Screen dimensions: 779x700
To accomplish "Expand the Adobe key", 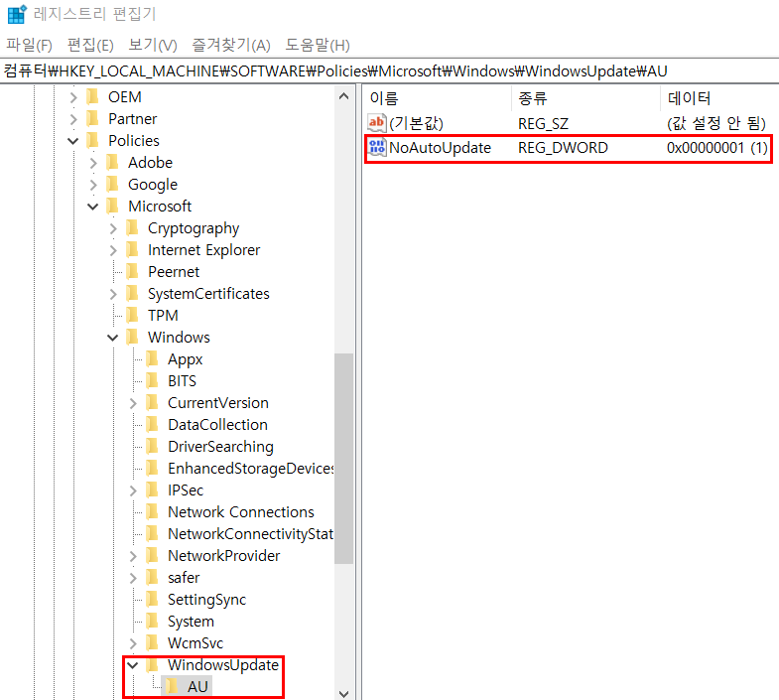I will [93, 163].
